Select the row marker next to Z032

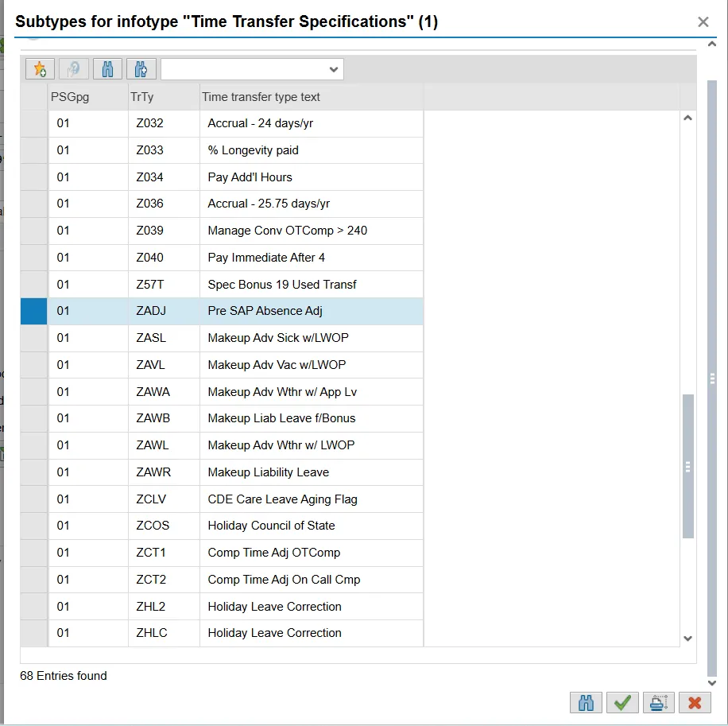[x=33, y=123]
